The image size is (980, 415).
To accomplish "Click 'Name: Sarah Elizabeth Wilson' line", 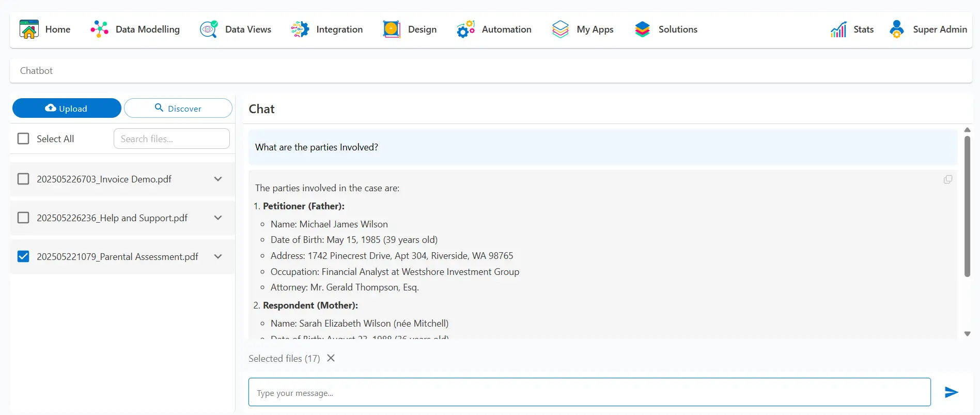I will [360, 324].
